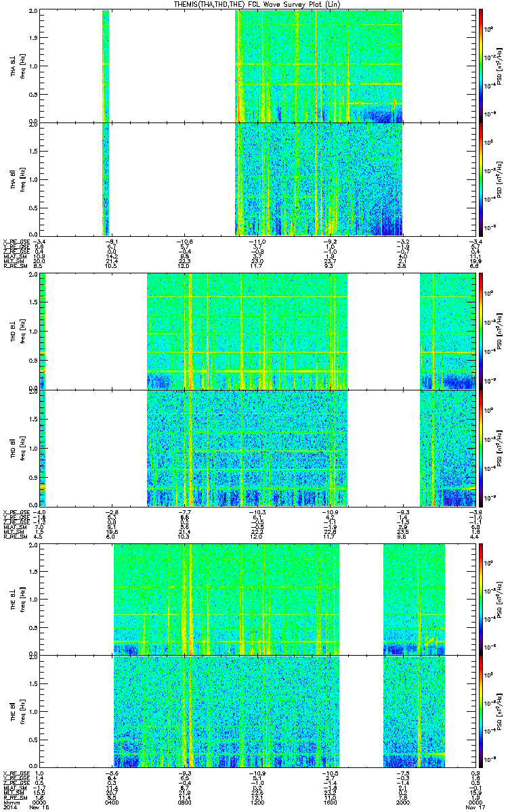
Task: Click the THE B⊥ spectrogram panel
Action: 256,599
